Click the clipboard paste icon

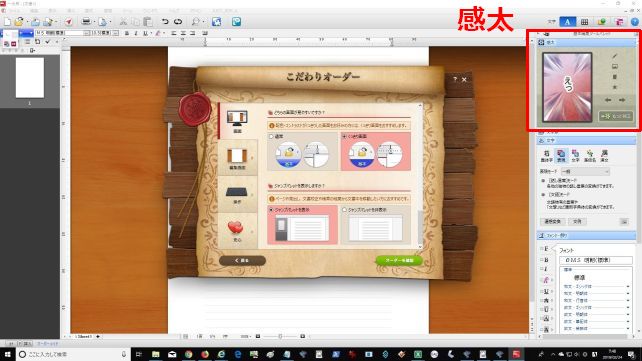pyautogui.click(x=148, y=22)
